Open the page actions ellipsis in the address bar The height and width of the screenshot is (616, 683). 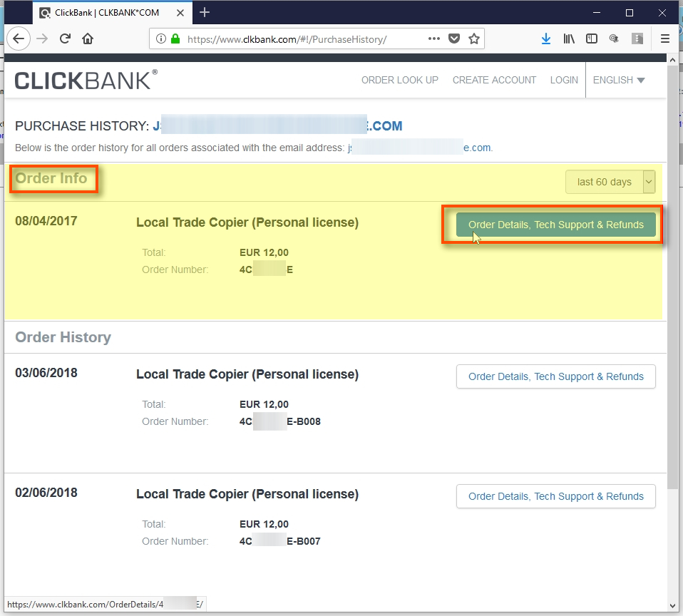433,38
